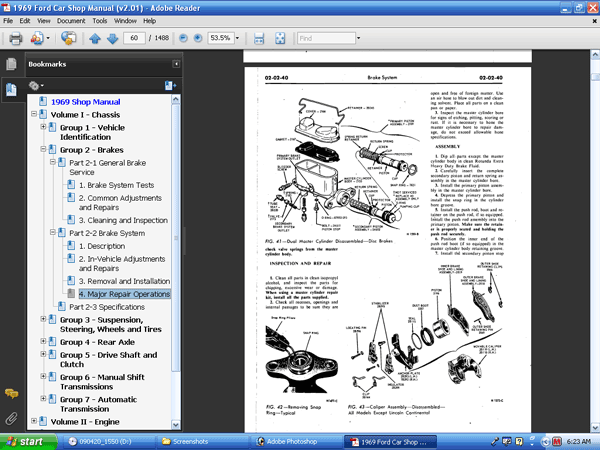Click the expand current bookmark icon
Image resolution: width=600 pixels, height=450 pixels.
(170, 86)
